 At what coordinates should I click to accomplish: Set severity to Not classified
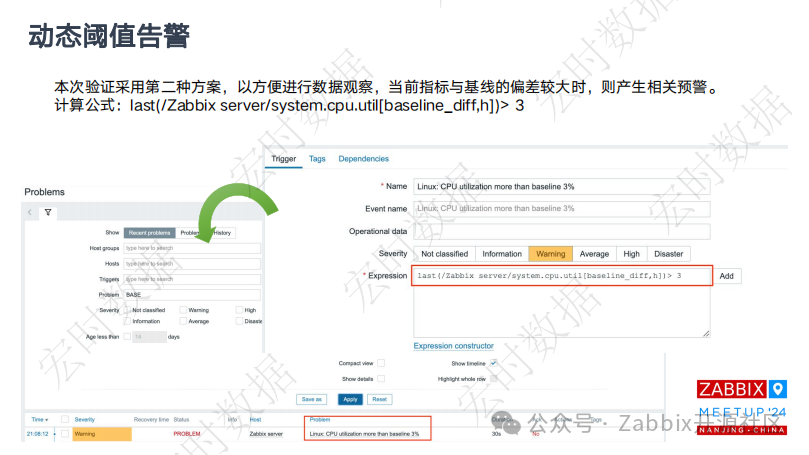[445, 254]
